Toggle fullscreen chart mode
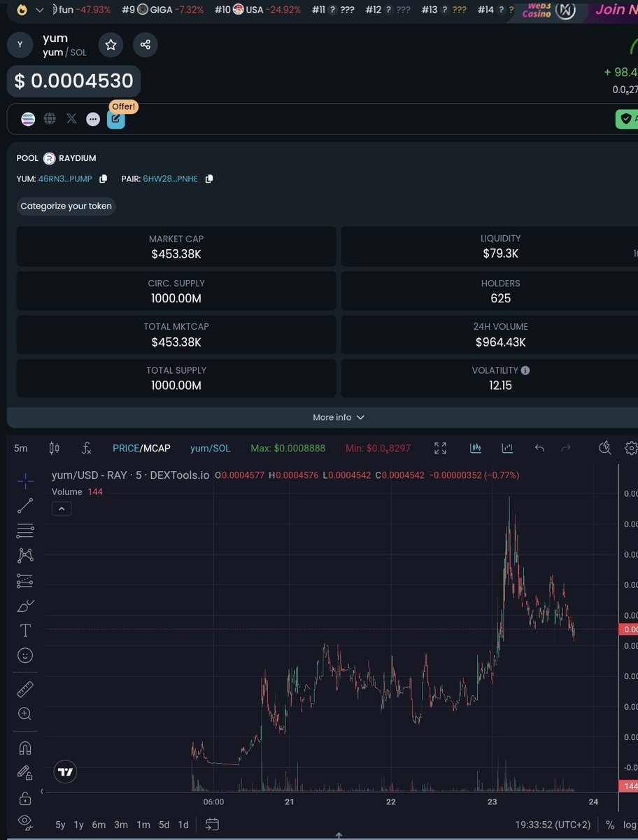This screenshot has width=638, height=840. pyautogui.click(x=440, y=448)
